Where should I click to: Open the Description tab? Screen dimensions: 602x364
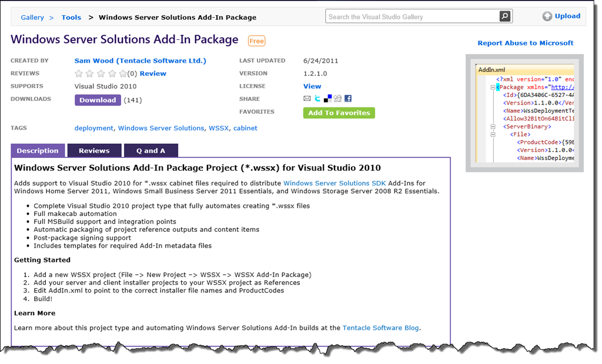[38, 151]
